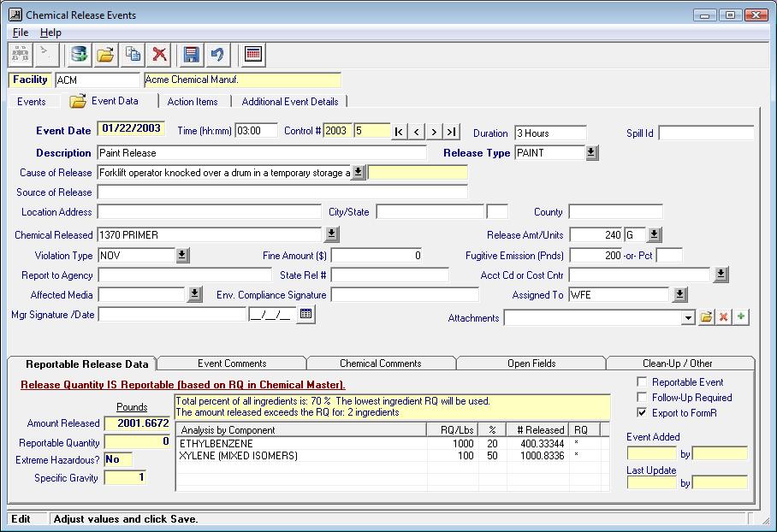Open attachment with the folder icon
Screen dimensions: 777x532
pyautogui.click(x=706, y=316)
